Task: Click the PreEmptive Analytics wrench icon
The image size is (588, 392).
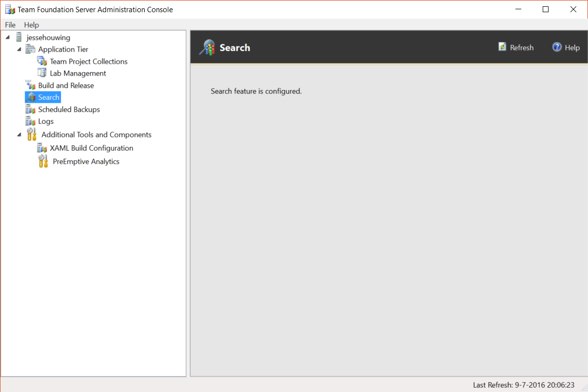Action: pyautogui.click(x=43, y=161)
